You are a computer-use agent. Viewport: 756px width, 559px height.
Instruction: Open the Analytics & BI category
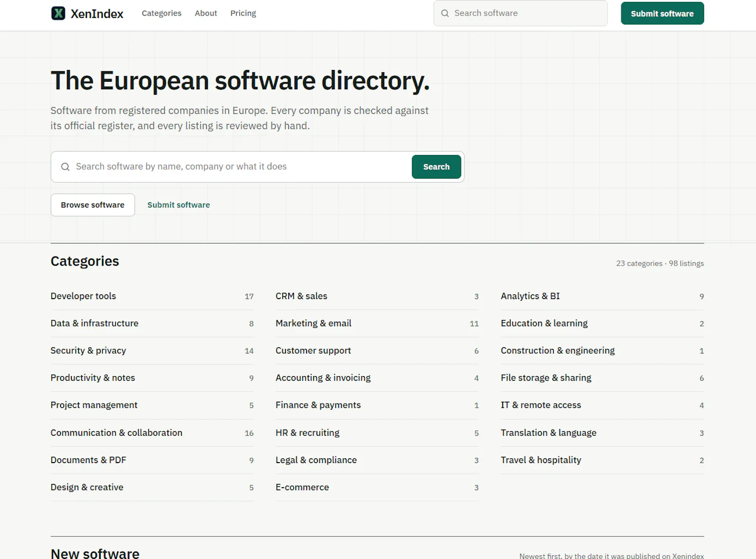[602, 296]
